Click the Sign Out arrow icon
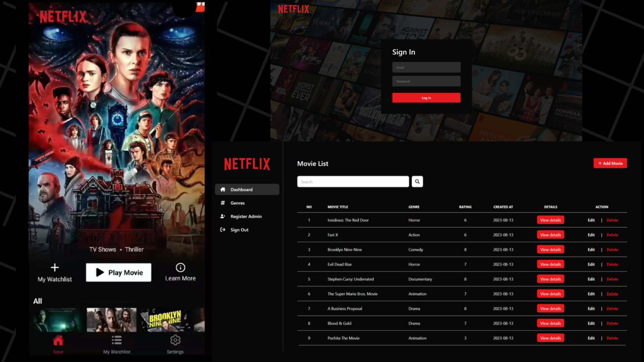644x362 pixels. (223, 230)
